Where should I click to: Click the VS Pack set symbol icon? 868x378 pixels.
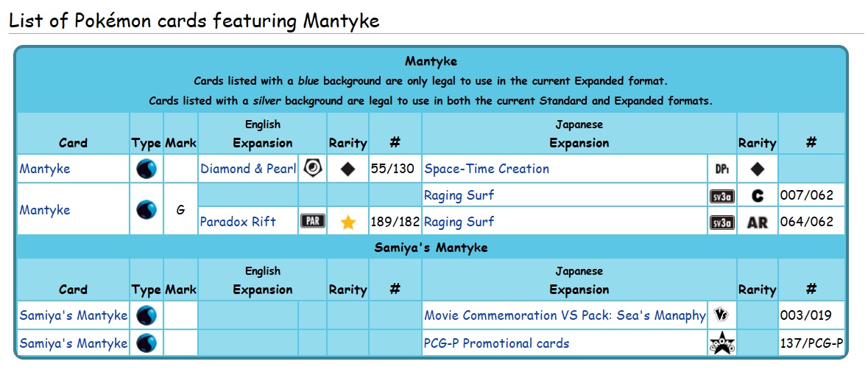point(721,315)
